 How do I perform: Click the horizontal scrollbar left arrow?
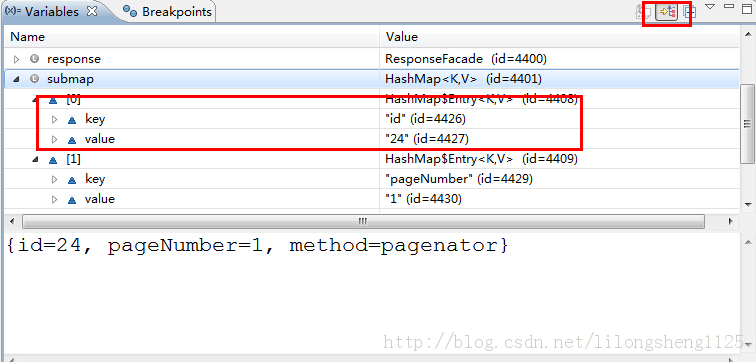click(x=12, y=222)
